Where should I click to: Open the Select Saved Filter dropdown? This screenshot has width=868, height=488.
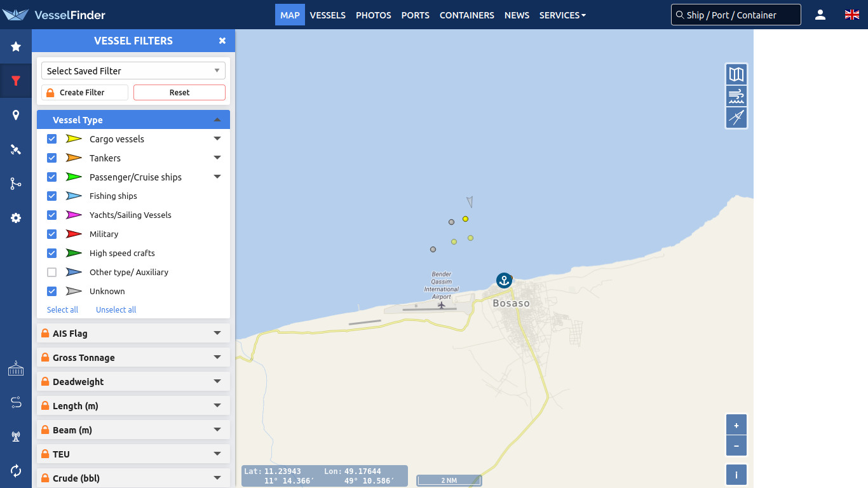pos(133,71)
